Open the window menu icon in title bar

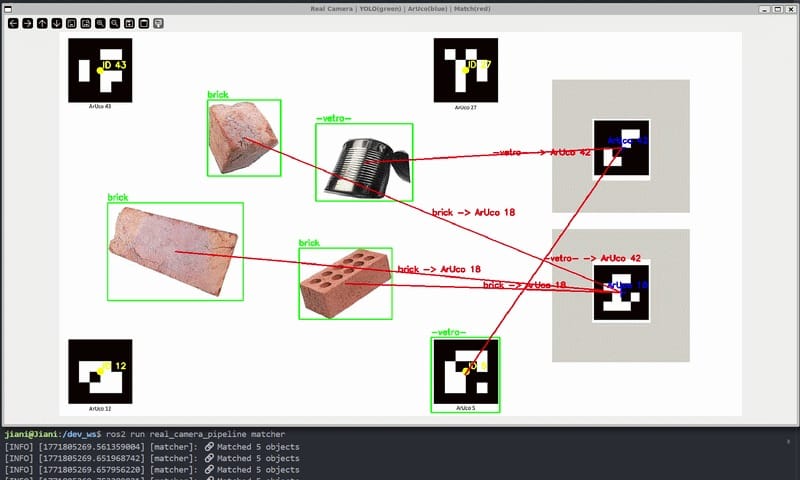click(x=10, y=8)
